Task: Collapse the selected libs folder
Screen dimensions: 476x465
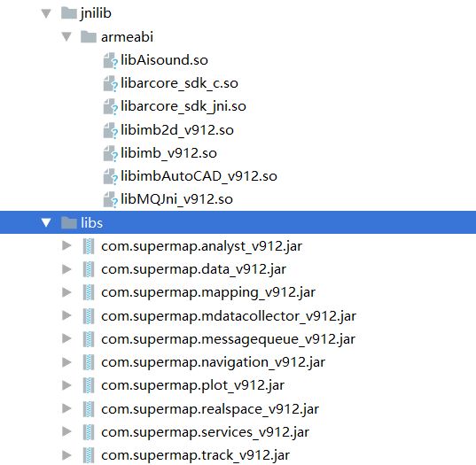Action: 46,222
